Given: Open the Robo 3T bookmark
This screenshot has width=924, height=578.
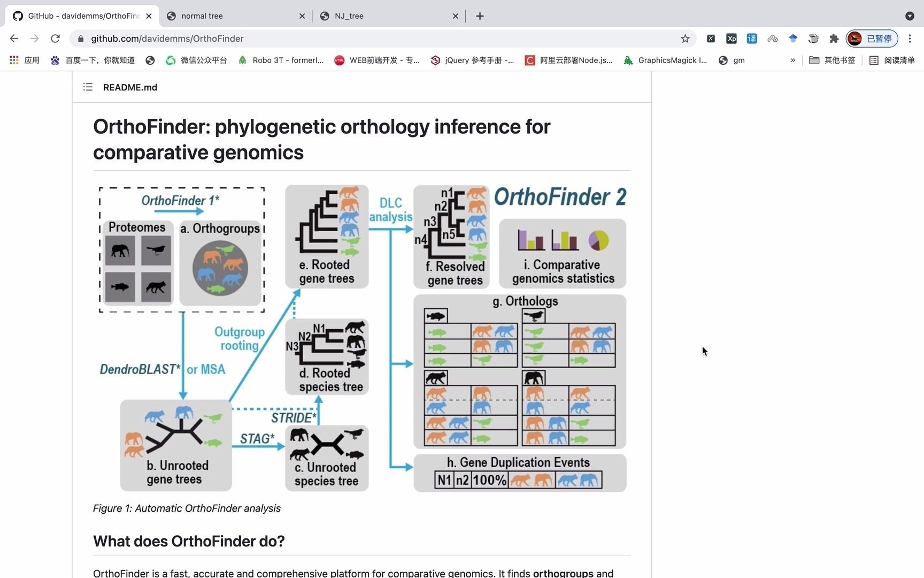Looking at the screenshot, I should (281, 60).
